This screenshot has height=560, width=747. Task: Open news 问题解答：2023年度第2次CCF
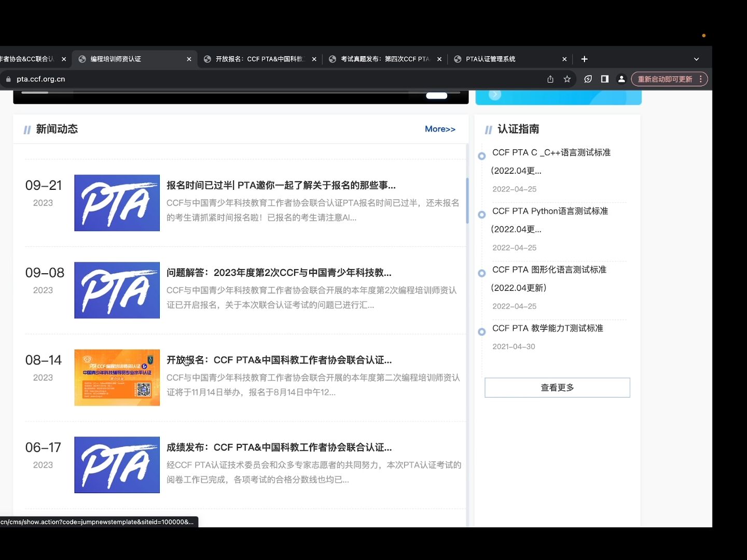point(279,273)
